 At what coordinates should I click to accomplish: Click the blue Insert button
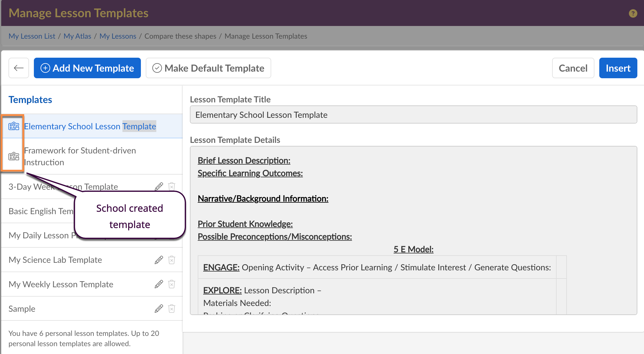(618, 68)
